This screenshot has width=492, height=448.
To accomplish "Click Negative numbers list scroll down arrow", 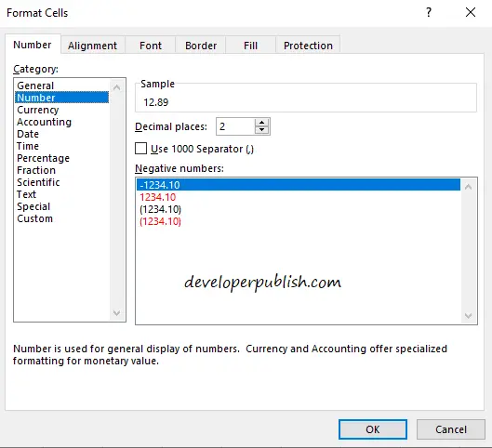I will click(x=468, y=315).
